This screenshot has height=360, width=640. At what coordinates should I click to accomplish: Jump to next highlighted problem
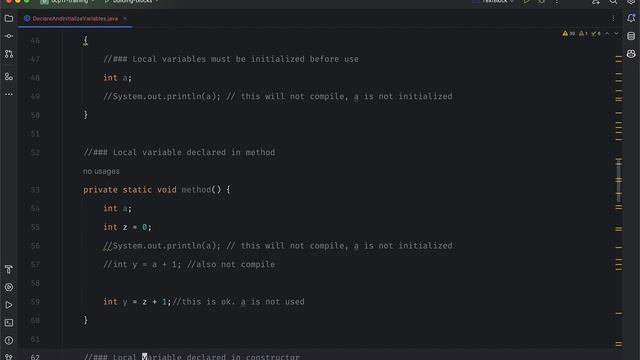pyautogui.click(x=616, y=33)
